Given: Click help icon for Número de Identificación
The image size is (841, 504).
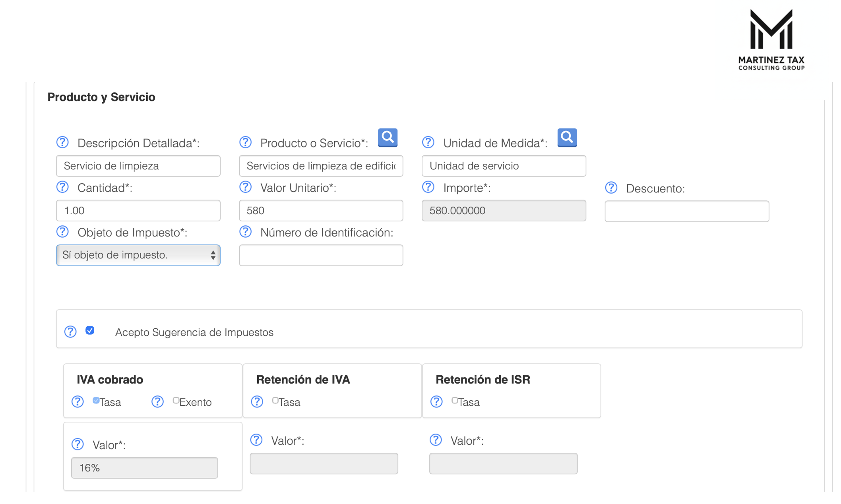Looking at the screenshot, I should click(245, 232).
